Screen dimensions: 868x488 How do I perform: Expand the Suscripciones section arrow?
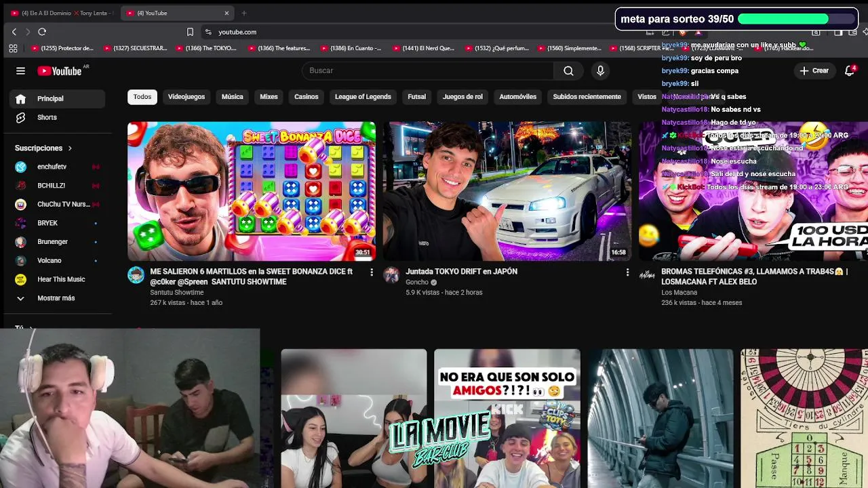click(x=69, y=148)
